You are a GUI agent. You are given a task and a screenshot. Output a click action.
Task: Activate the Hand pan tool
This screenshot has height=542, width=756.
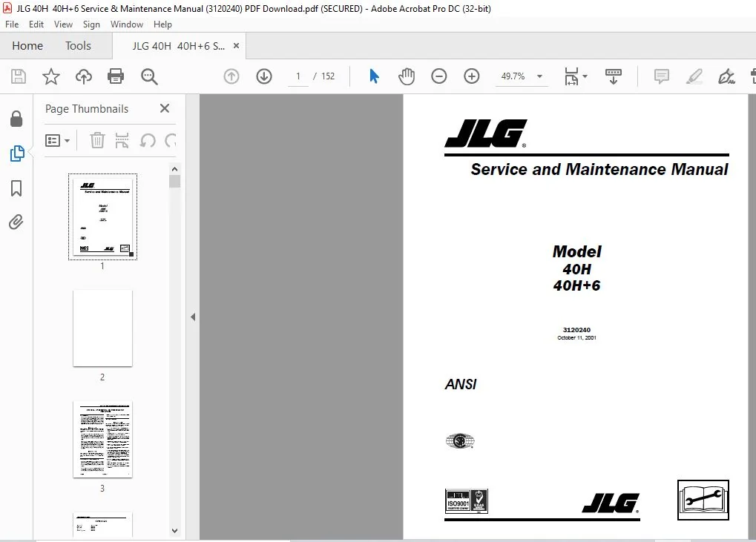(407, 76)
